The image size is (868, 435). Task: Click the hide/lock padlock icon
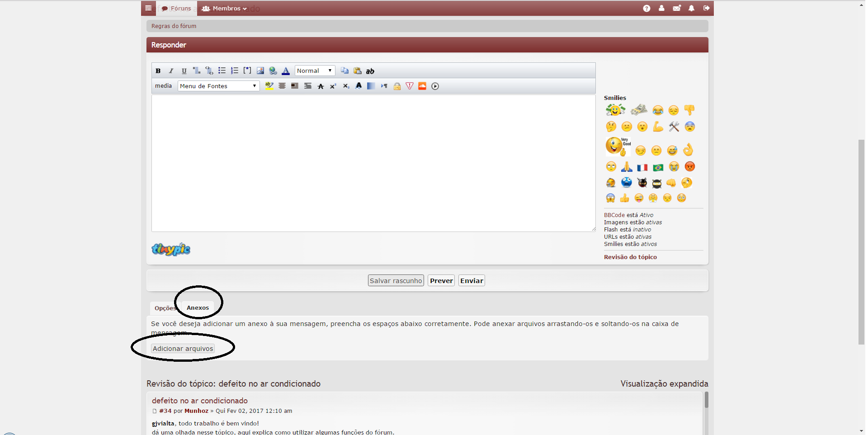[x=397, y=86]
